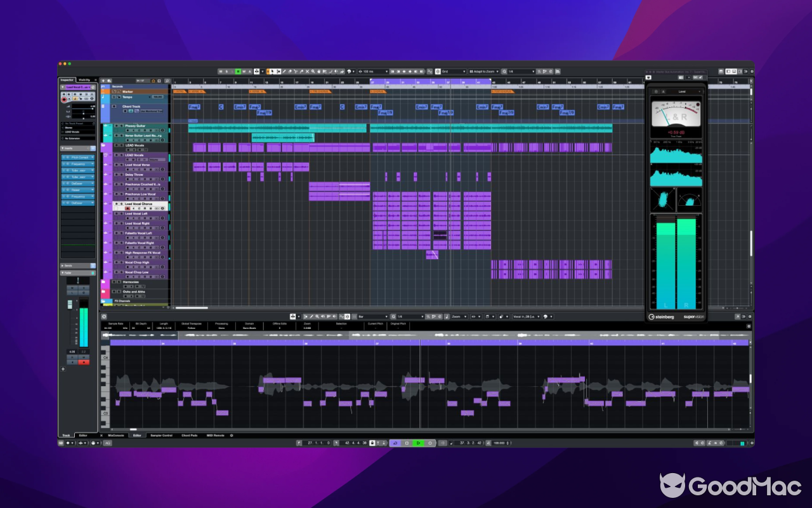812x508 pixels.
Task: Open the Bar grid dropdown in lower editor
Action: click(x=371, y=316)
